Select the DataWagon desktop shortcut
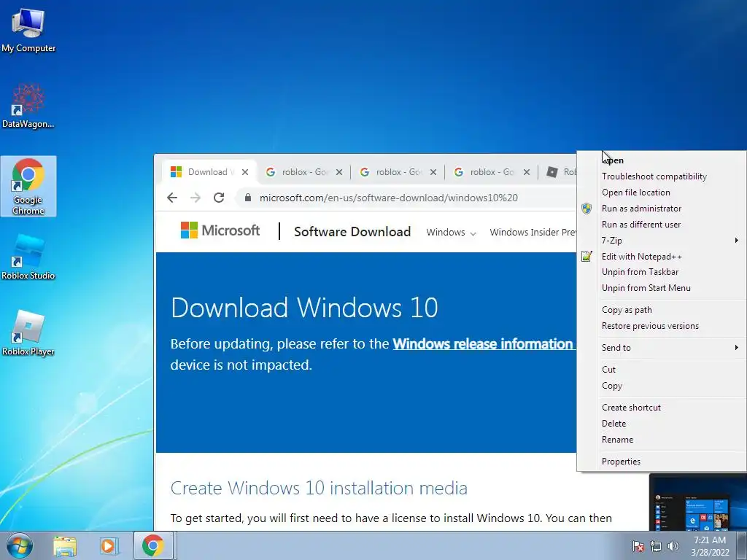This screenshot has height=560, width=747. pyautogui.click(x=28, y=106)
